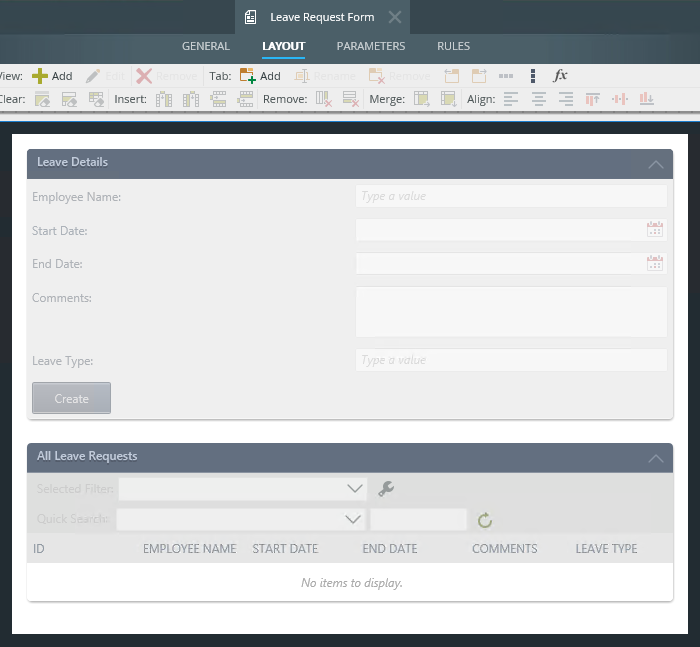This screenshot has height=647, width=700.
Task: Add a new view using the plus icon
Action: click(x=40, y=76)
